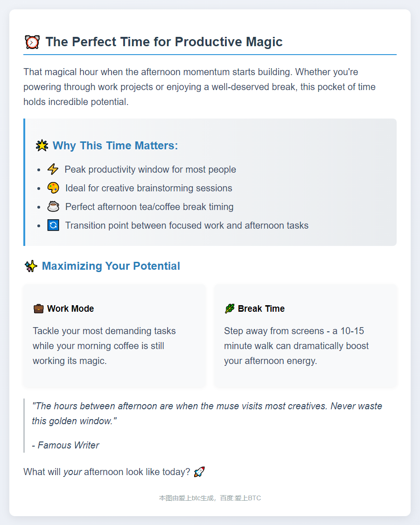The height and width of the screenshot is (525, 420).
Task: Click the alarm clock emoji in title
Action: click(32, 42)
